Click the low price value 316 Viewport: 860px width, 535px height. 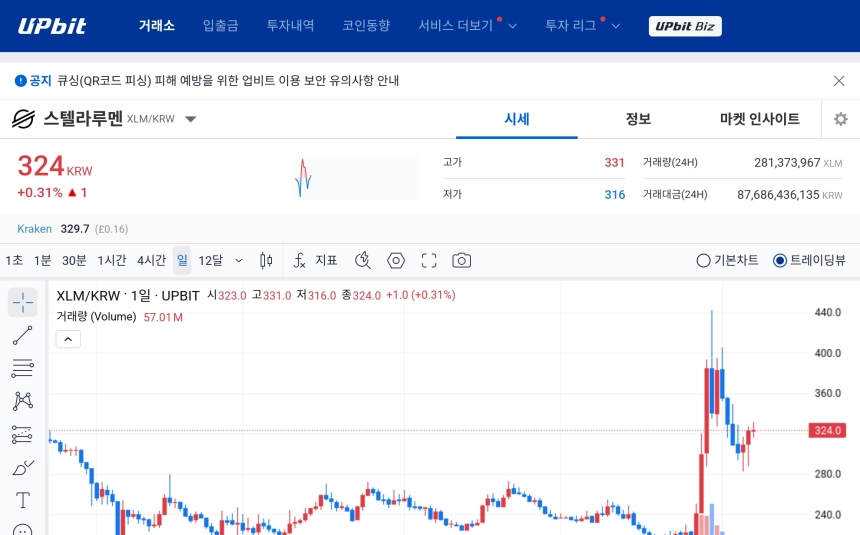(615, 195)
